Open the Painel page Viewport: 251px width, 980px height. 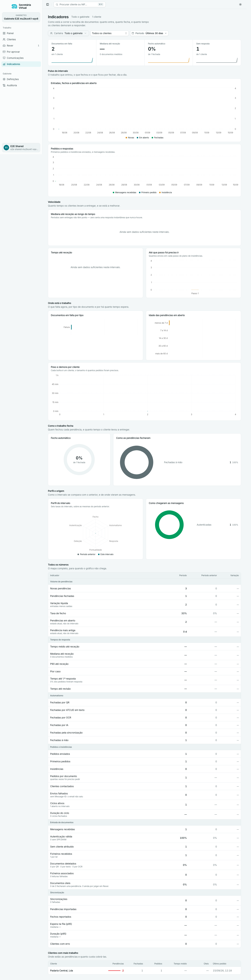(x=21, y=33)
